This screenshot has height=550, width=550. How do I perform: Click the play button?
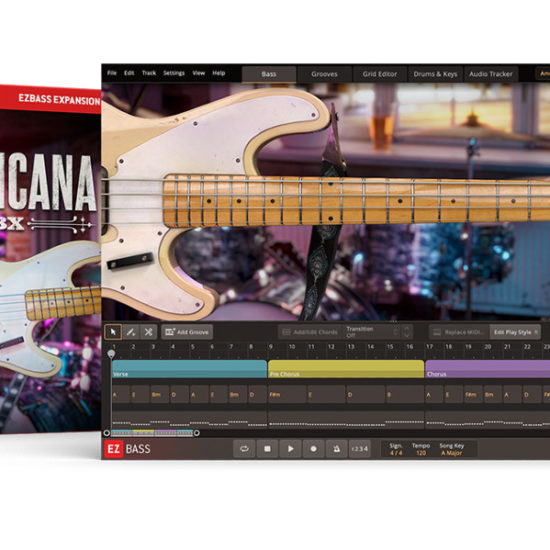pyautogui.click(x=290, y=449)
